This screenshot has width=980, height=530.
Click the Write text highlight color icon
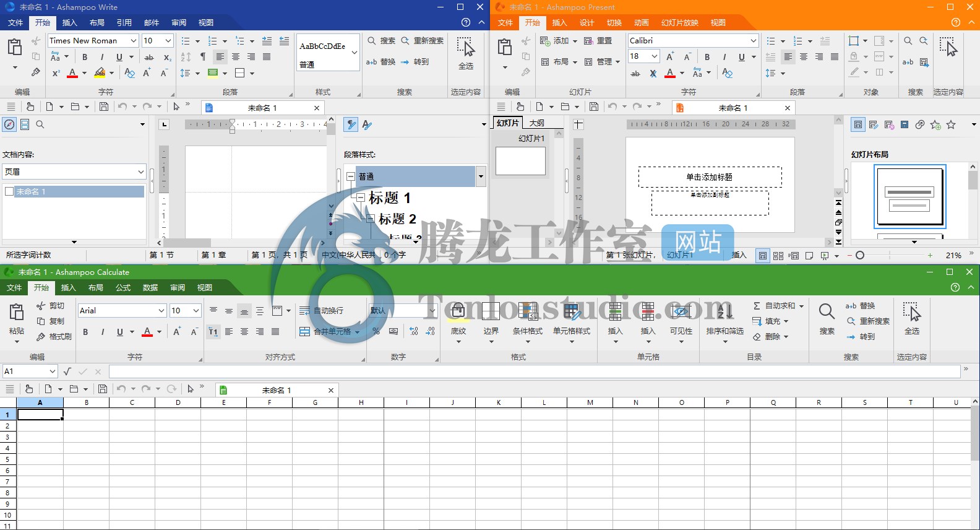100,73
